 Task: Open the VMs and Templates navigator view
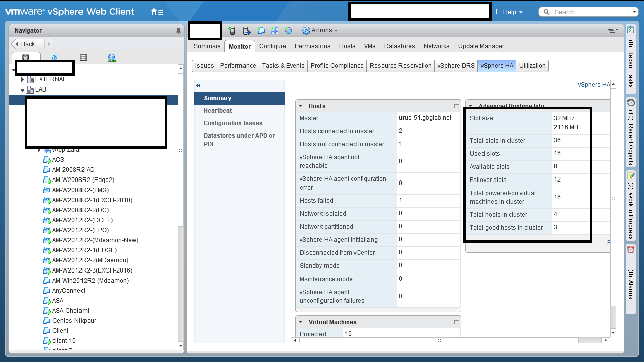pos(54,58)
